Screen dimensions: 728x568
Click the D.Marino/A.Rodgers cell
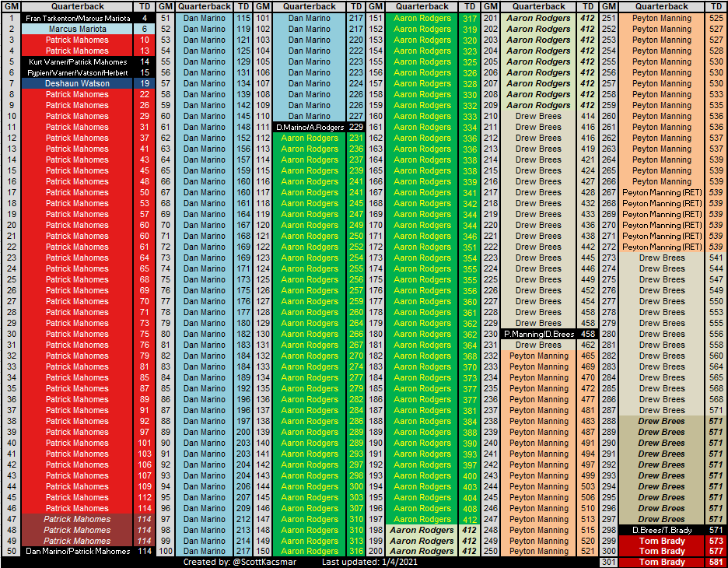pos(310,127)
